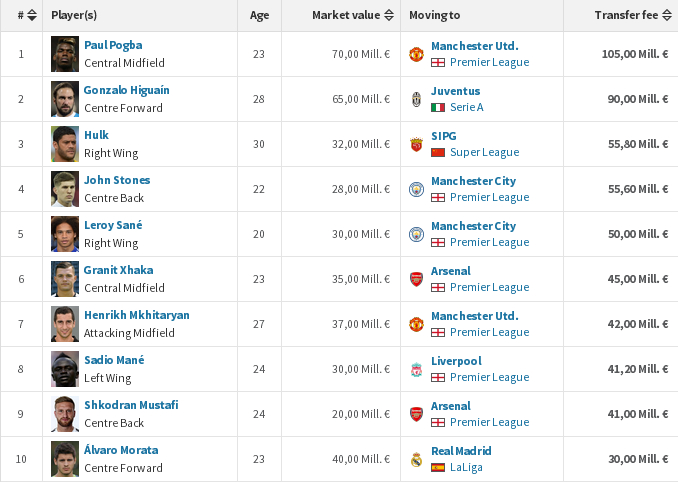Click the Real Madrid club crest icon
The height and width of the screenshot is (482, 678).
coord(416,459)
